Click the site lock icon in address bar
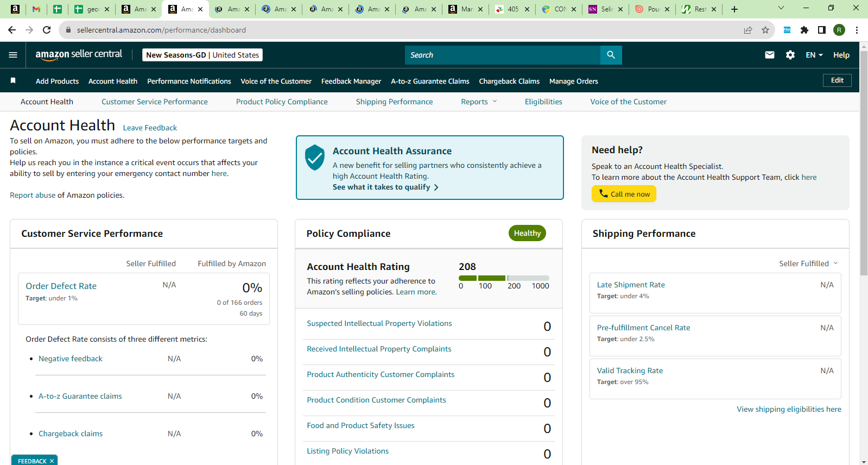The width and height of the screenshot is (868, 465). tap(68, 30)
